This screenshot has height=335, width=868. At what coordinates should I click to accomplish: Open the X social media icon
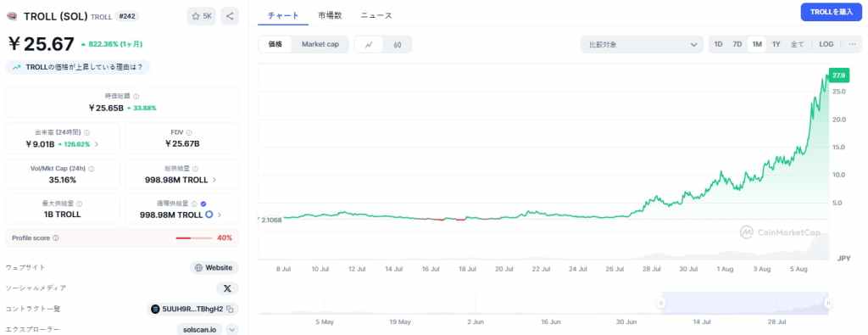coord(227,288)
